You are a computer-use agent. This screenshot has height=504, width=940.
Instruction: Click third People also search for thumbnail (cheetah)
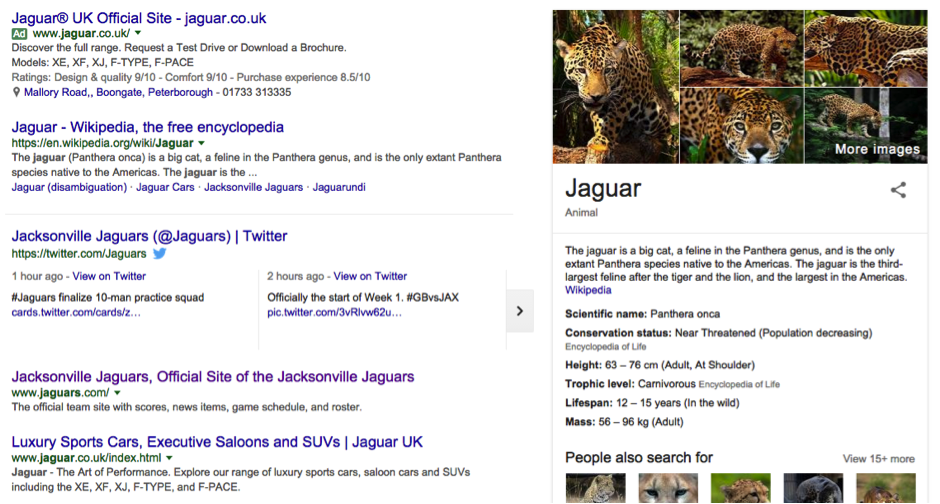tap(740, 488)
